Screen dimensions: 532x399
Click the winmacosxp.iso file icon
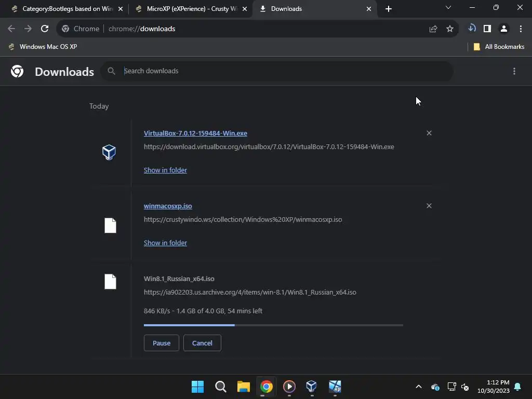point(110,225)
